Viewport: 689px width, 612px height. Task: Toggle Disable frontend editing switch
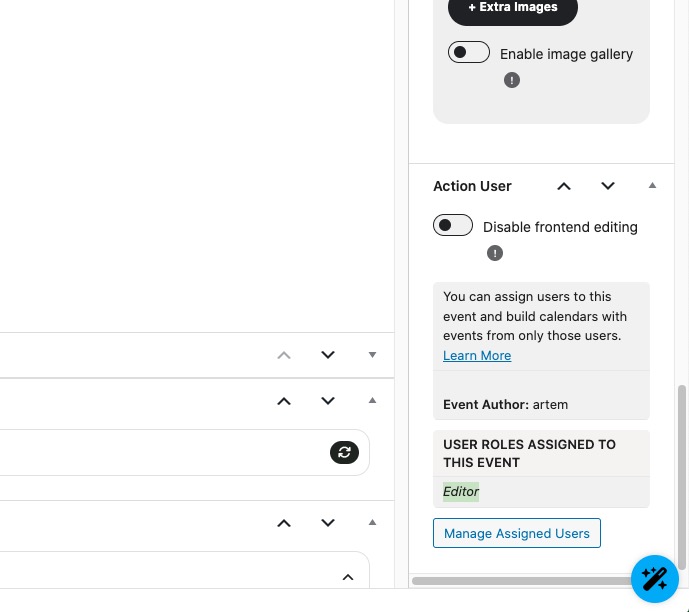tap(453, 226)
